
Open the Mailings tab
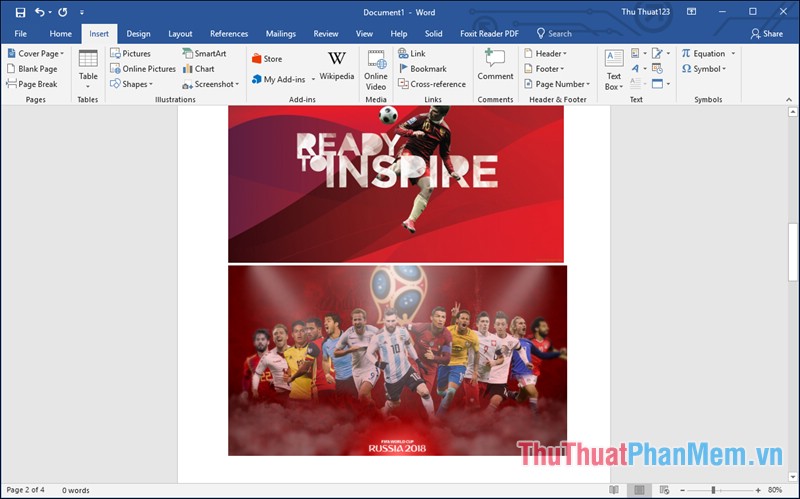click(x=281, y=34)
